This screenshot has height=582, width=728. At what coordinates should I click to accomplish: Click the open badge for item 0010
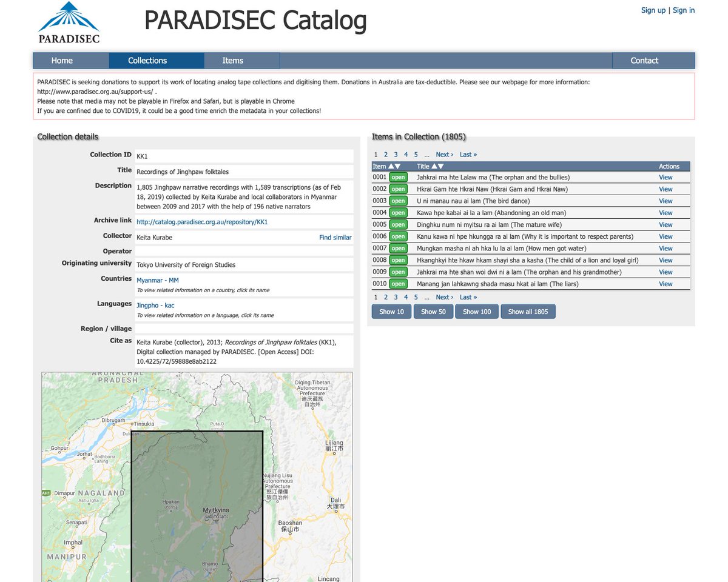tap(398, 284)
